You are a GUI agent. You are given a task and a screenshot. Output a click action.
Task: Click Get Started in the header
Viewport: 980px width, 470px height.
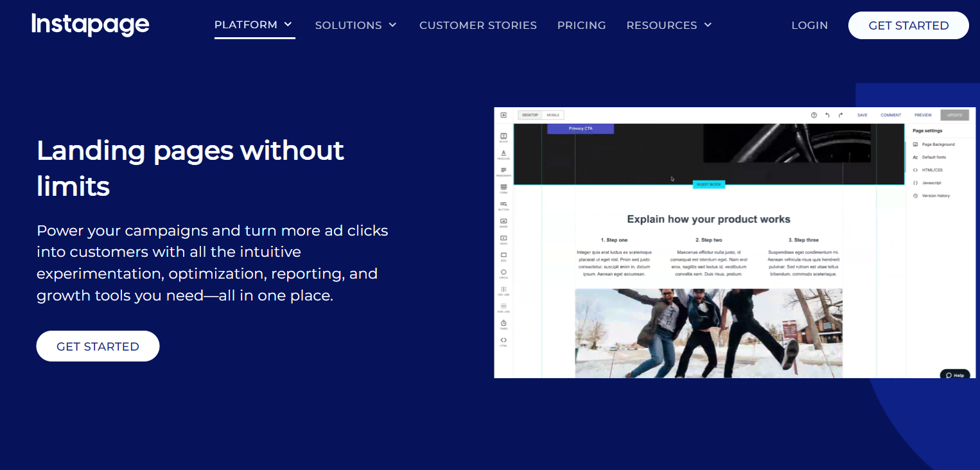coord(908,25)
